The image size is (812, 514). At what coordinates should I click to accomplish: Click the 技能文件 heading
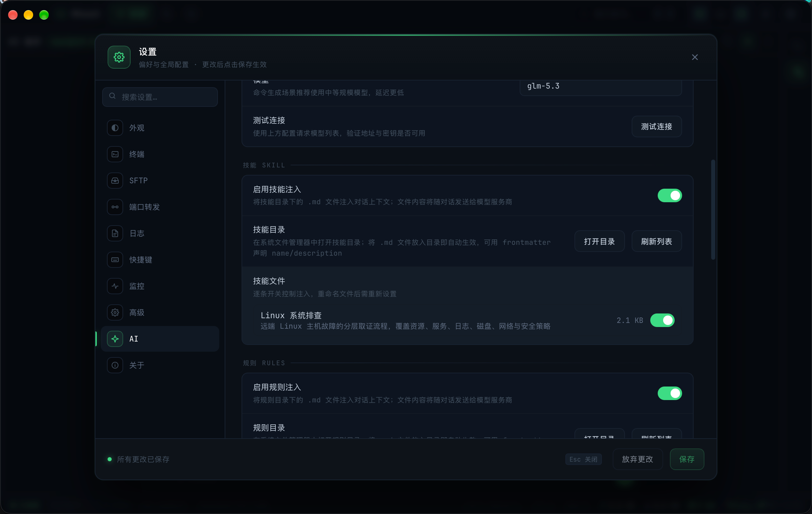click(x=269, y=281)
